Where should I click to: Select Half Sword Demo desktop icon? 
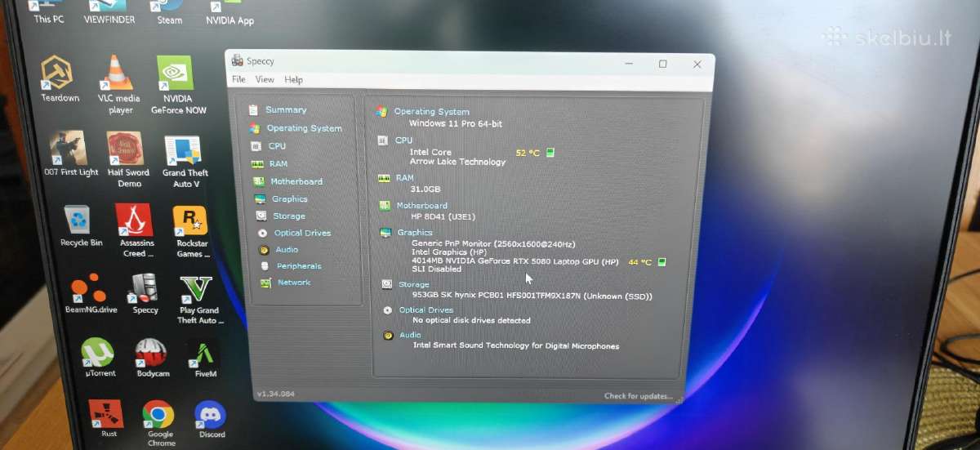pyautogui.click(x=128, y=159)
